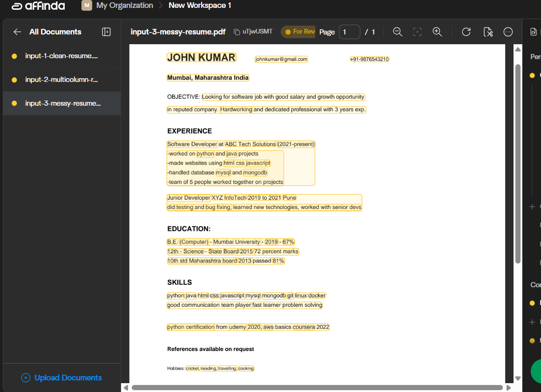Select the ABC Tech Solutions annotation

coord(250,144)
